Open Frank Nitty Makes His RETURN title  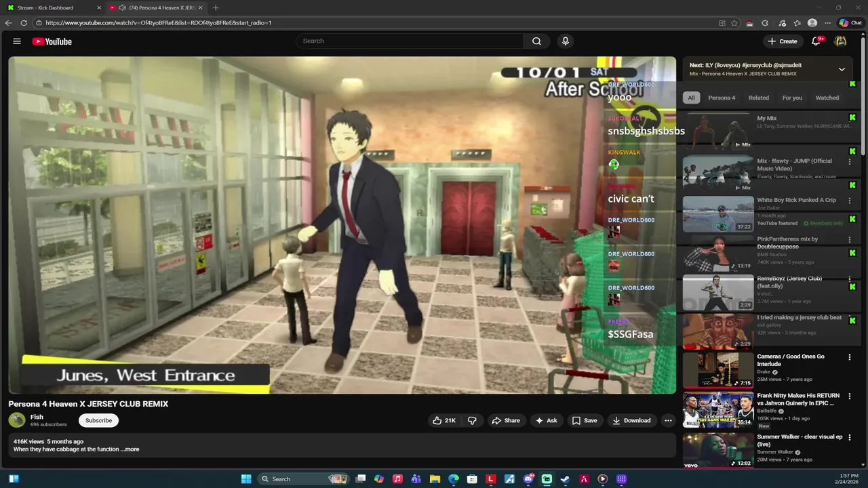click(x=798, y=399)
